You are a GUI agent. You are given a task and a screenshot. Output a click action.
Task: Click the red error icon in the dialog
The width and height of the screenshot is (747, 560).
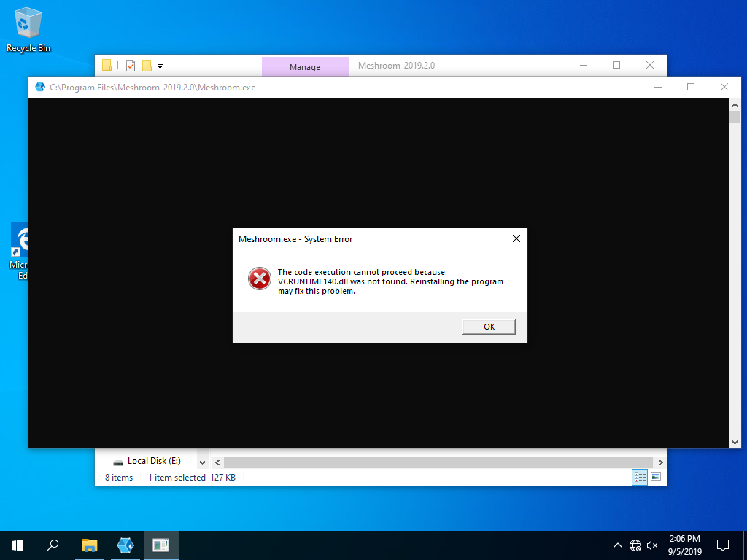[x=259, y=279]
